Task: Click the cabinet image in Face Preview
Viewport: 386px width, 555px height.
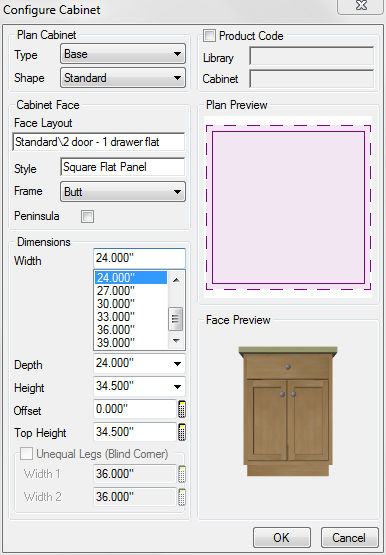Action: [288, 411]
